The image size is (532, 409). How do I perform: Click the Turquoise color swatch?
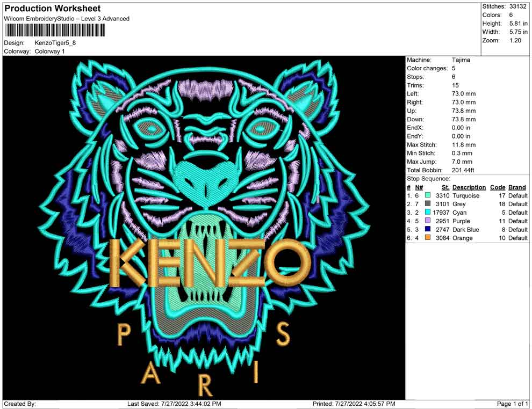[x=428, y=195]
